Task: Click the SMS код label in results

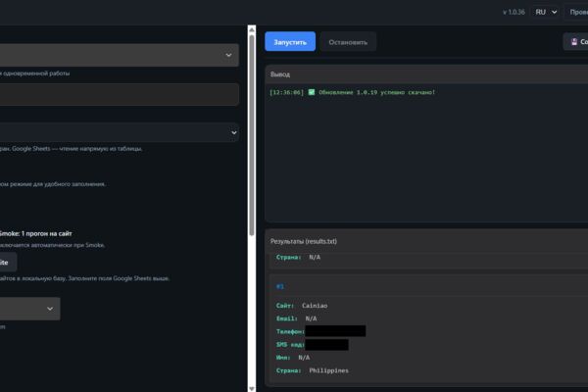Action: (291, 345)
